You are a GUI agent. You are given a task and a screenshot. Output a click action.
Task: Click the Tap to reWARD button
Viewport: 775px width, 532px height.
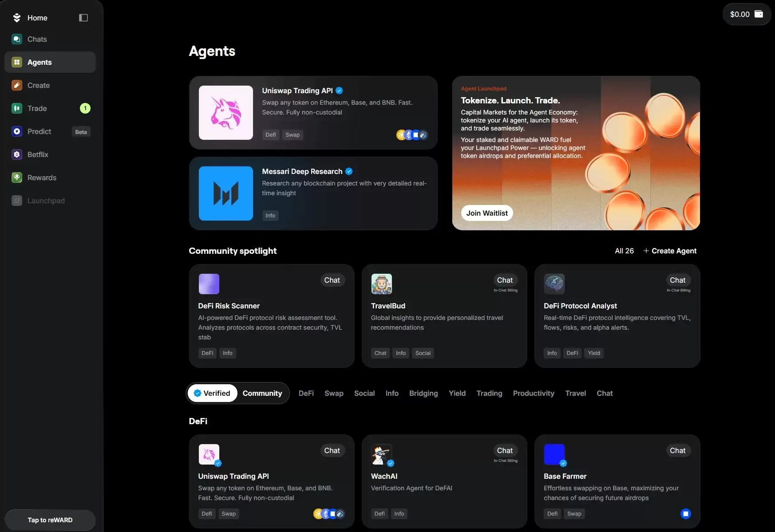[x=50, y=520]
